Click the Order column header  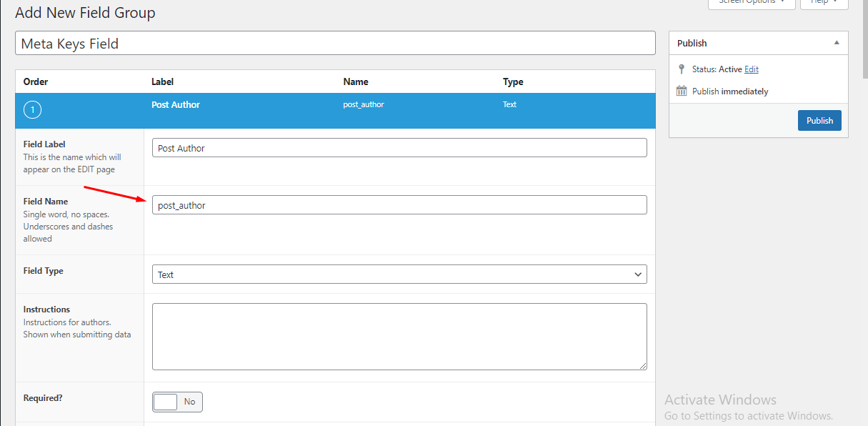(x=36, y=81)
